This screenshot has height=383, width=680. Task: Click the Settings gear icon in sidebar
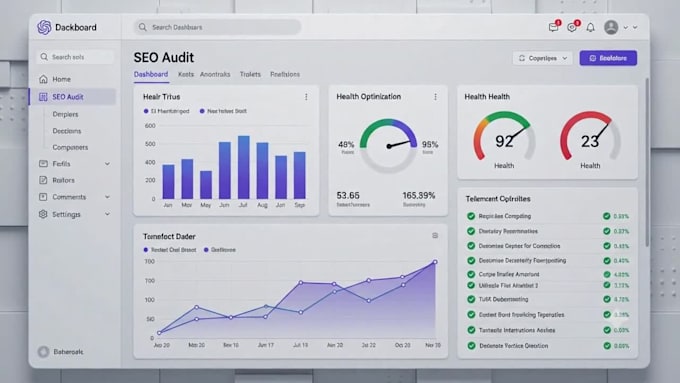point(43,214)
